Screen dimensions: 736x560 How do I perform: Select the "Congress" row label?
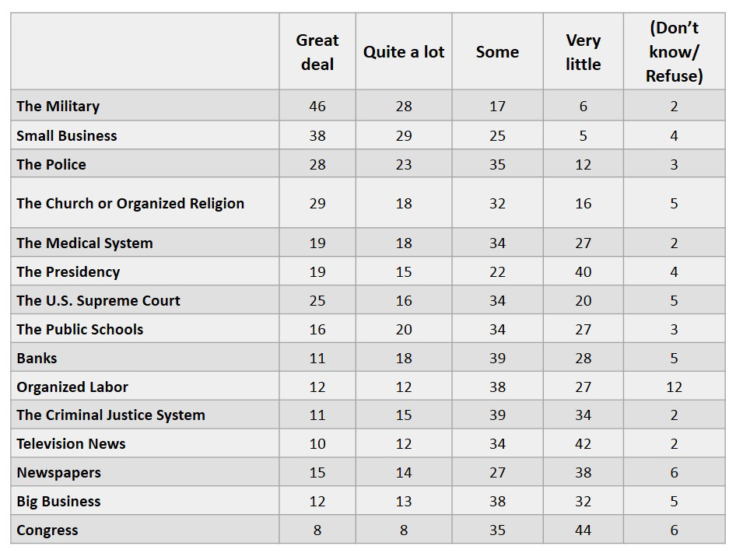[x=47, y=530]
